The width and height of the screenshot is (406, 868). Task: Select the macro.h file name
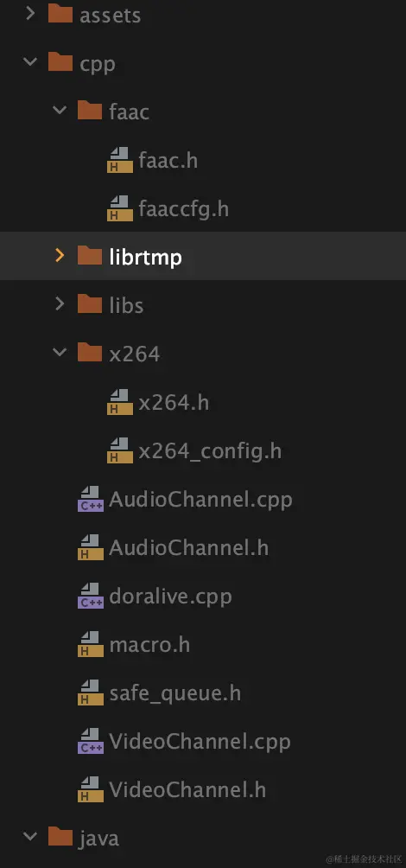pos(149,645)
